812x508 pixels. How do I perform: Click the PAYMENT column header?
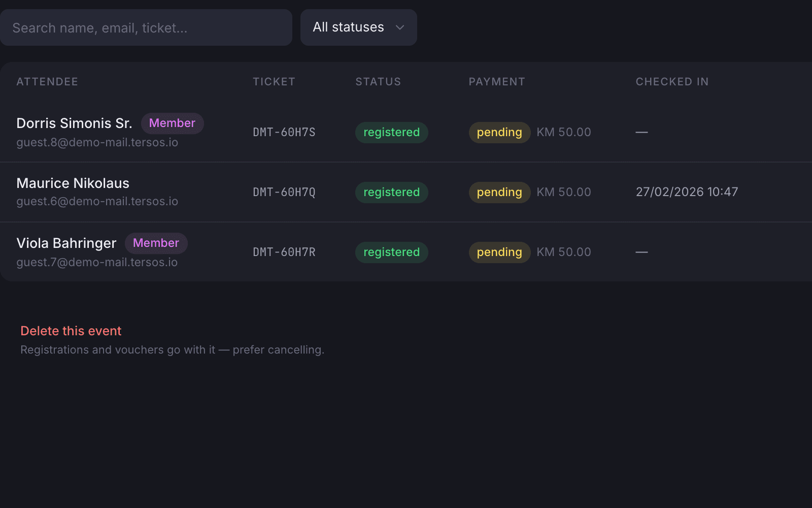tap(497, 81)
